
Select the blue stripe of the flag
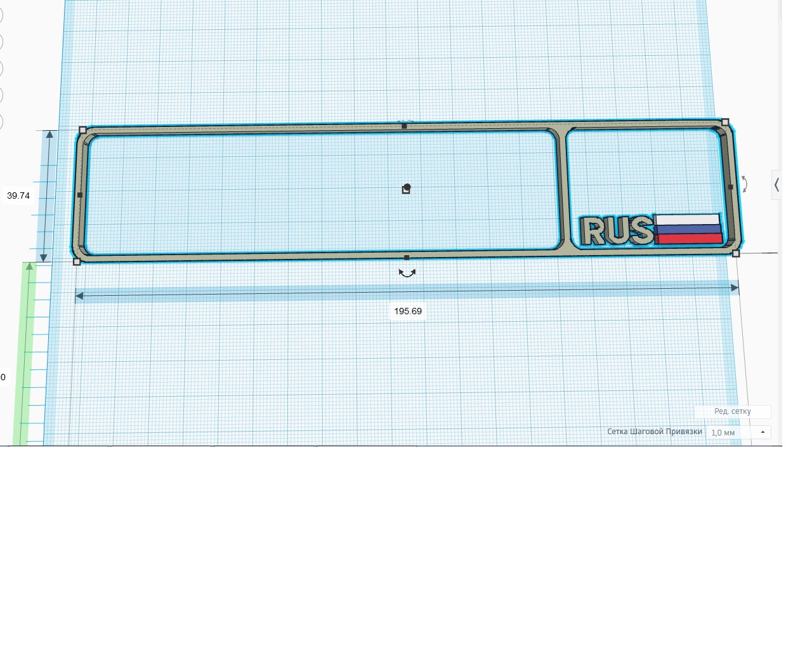689,229
